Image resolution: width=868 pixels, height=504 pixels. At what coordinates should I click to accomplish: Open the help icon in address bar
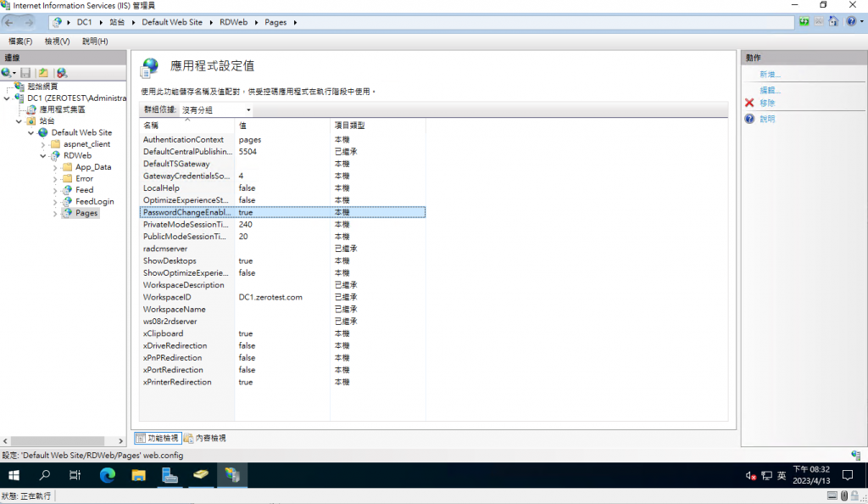(x=851, y=21)
